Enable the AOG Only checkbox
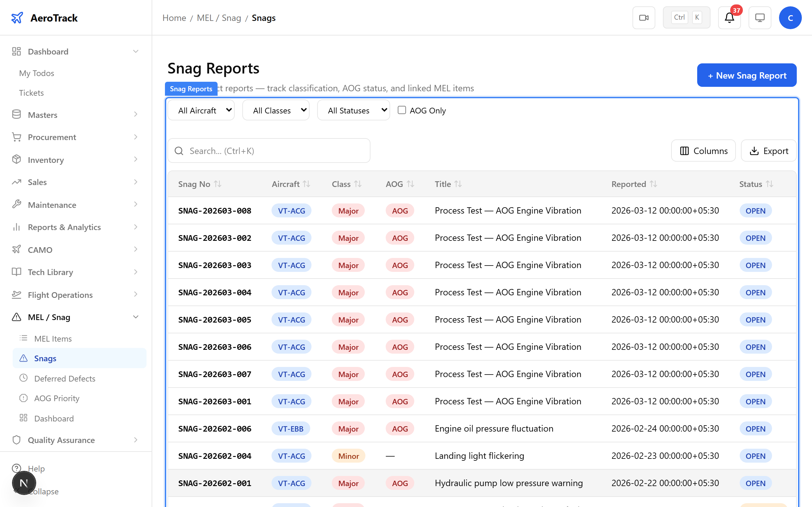Image resolution: width=812 pixels, height=507 pixels. pyautogui.click(x=401, y=110)
